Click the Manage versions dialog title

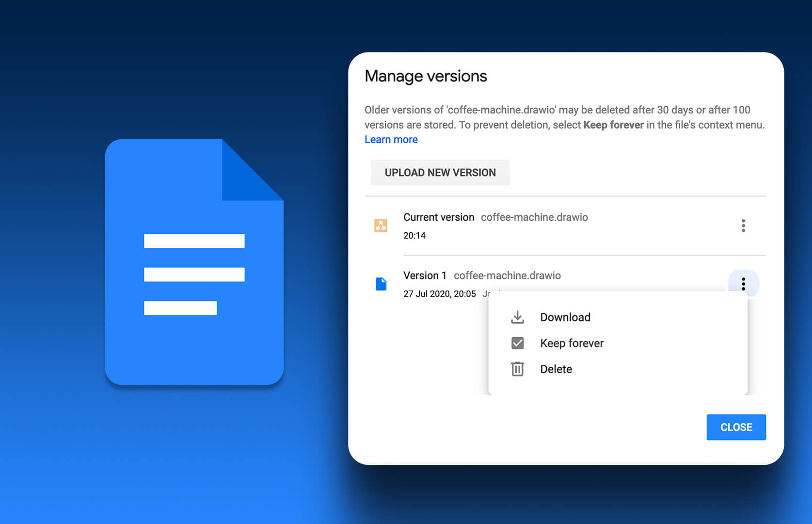[x=426, y=76]
